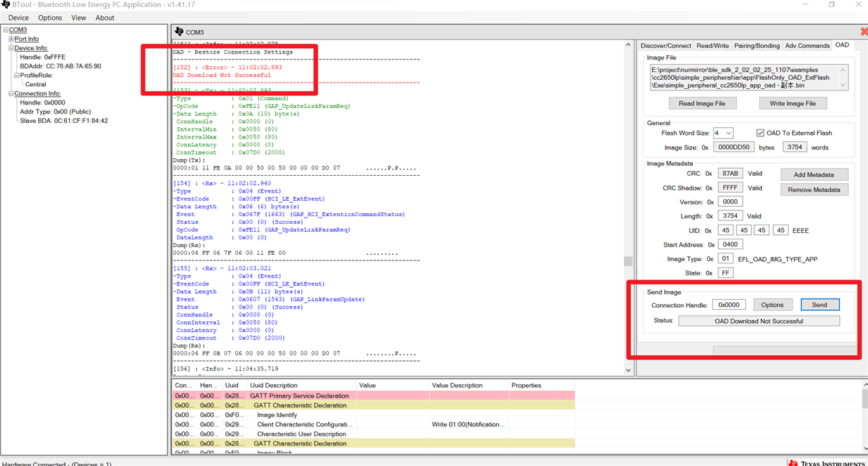
Task: Click the Version value field
Action: [x=730, y=201]
